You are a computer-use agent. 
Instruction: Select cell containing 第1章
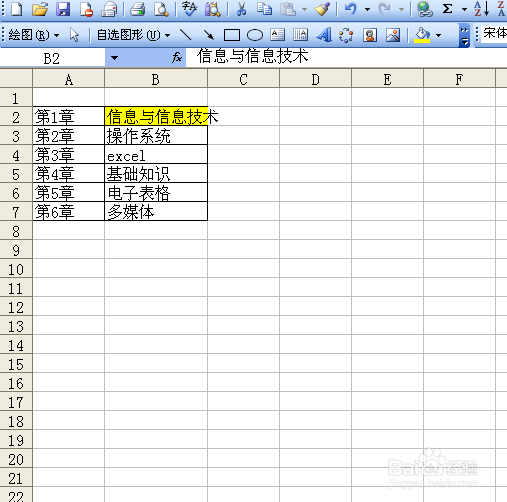(x=69, y=116)
